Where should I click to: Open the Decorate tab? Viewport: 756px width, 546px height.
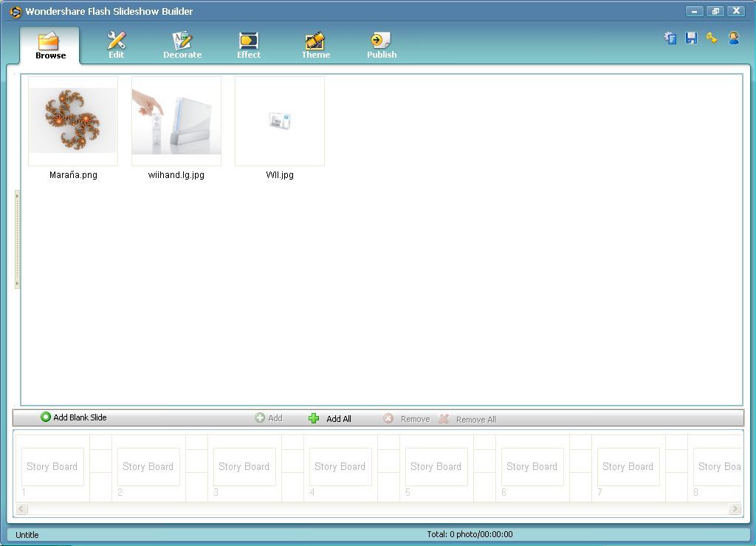(x=182, y=45)
